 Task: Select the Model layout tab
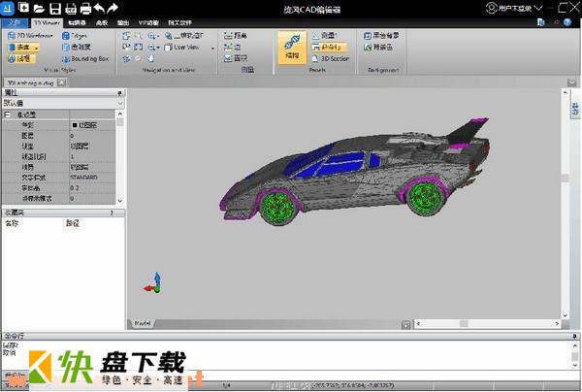pos(143,323)
